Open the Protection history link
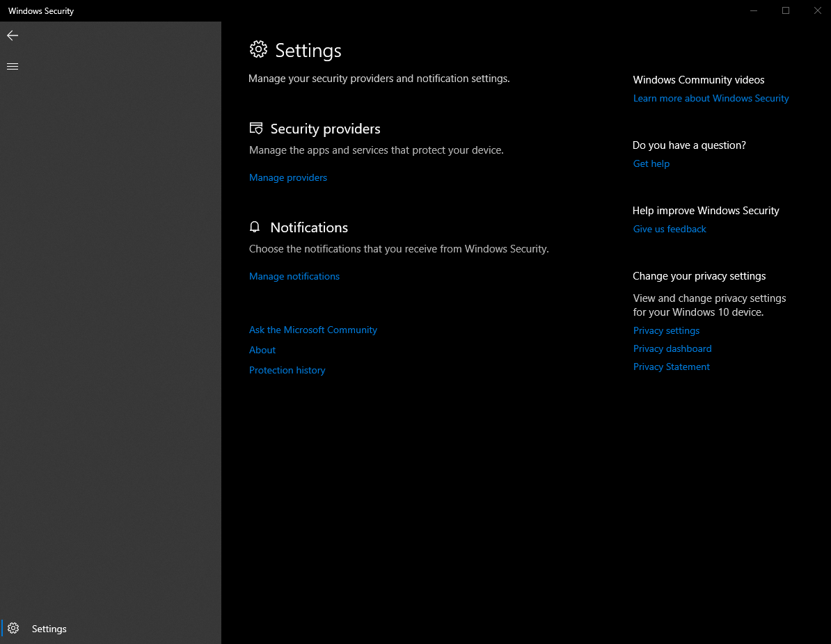831x644 pixels. pyautogui.click(x=287, y=370)
